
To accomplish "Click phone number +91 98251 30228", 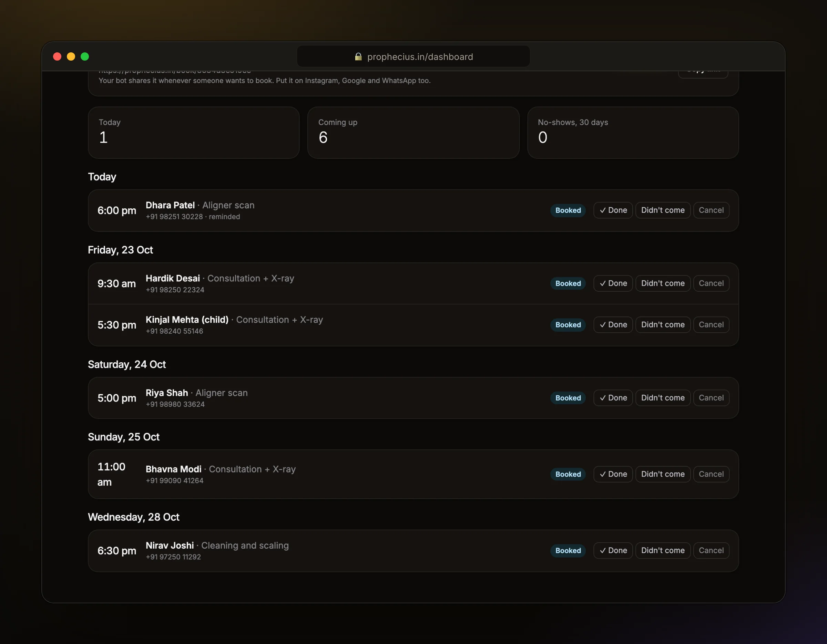I will tap(174, 216).
